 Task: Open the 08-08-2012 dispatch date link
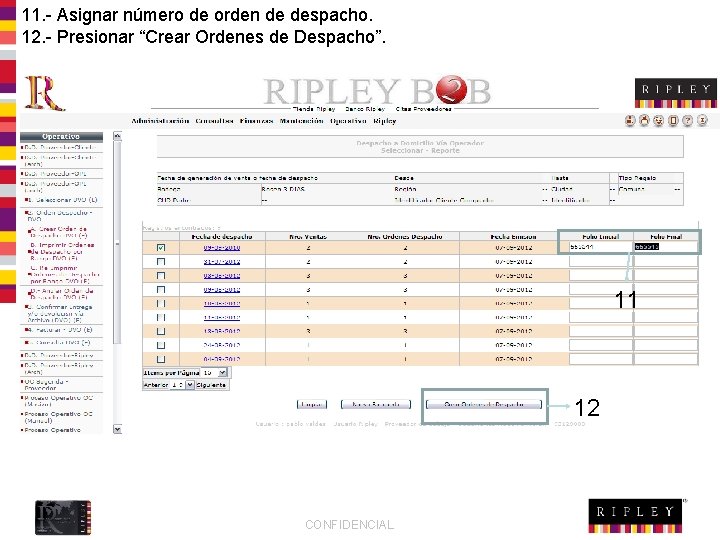click(222, 276)
